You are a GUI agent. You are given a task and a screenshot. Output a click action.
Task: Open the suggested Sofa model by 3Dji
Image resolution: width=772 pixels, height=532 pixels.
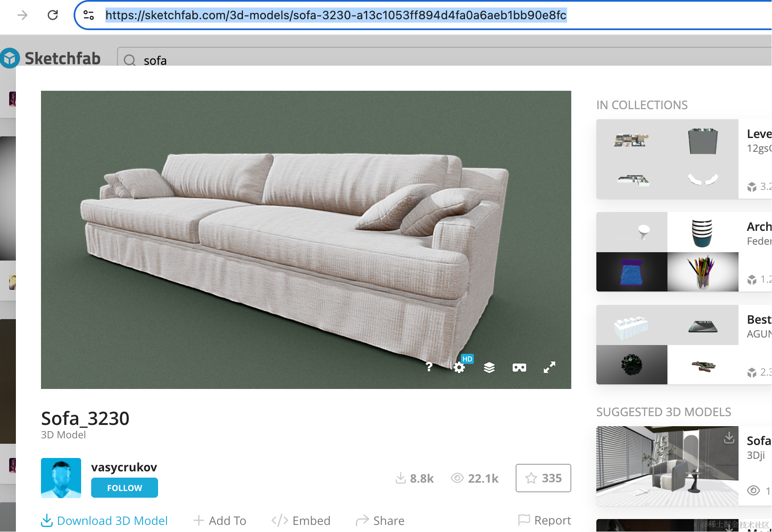point(667,466)
